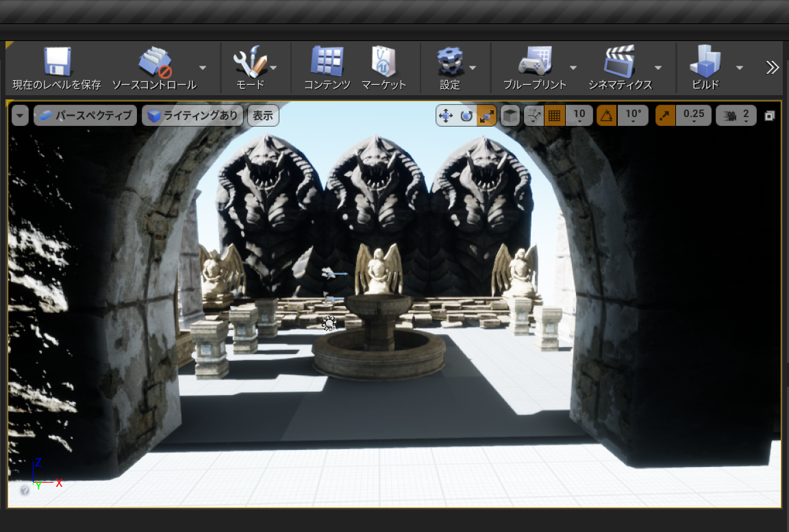Screen dimensions: 789x532
Task: Open surface snapping options
Action: click(533, 116)
